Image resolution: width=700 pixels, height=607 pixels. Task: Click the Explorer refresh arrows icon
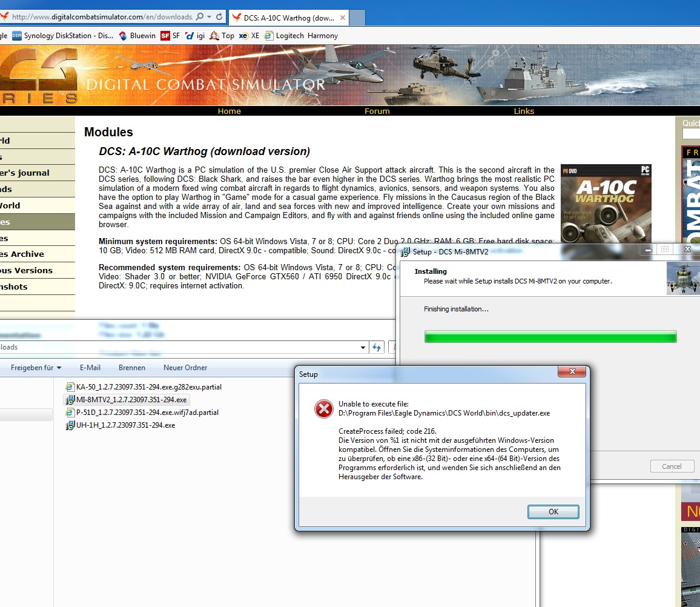(377, 348)
